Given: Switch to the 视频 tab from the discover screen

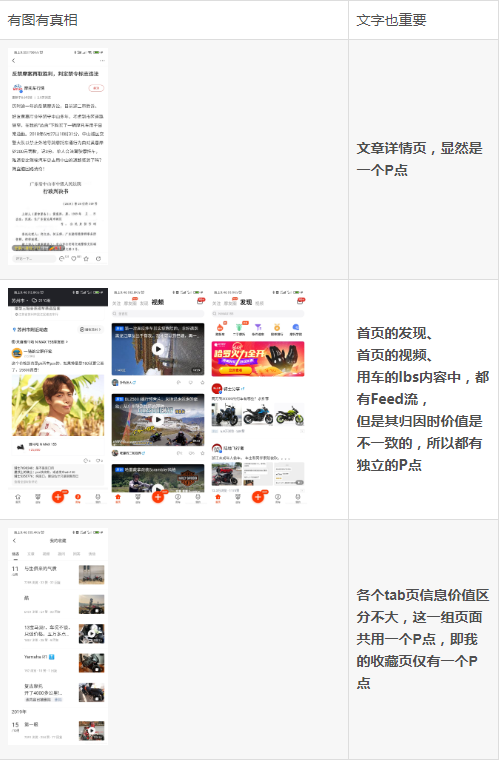Looking at the screenshot, I should (260, 303).
